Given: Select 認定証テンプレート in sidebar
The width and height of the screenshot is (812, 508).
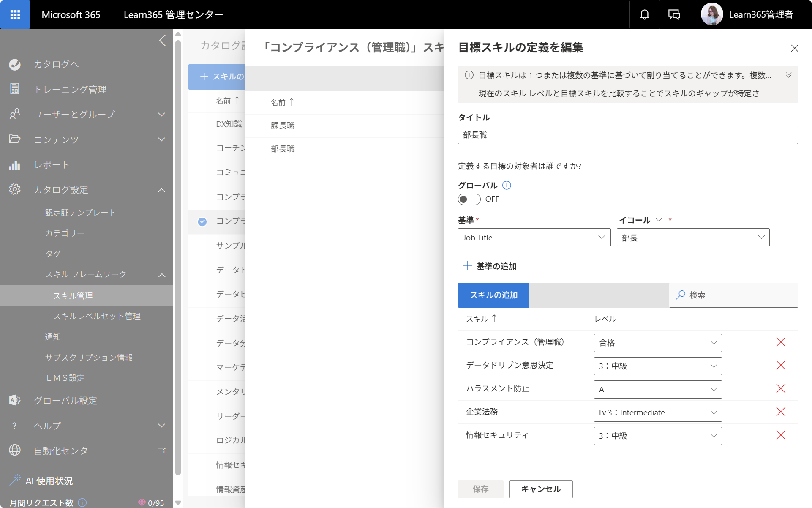Looking at the screenshot, I should click(80, 213).
